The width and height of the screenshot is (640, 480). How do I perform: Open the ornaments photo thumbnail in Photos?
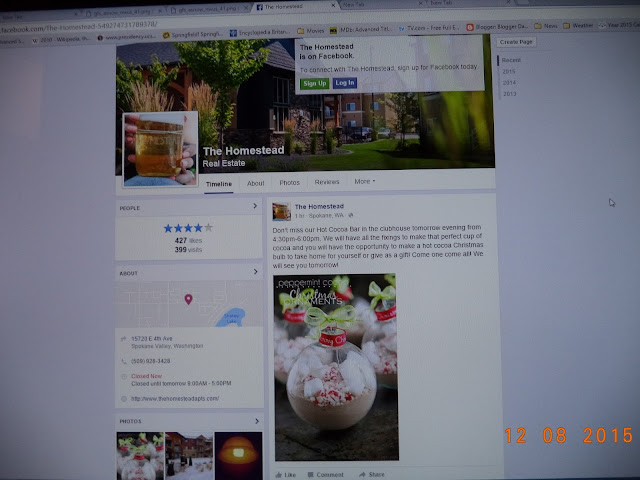click(140, 456)
